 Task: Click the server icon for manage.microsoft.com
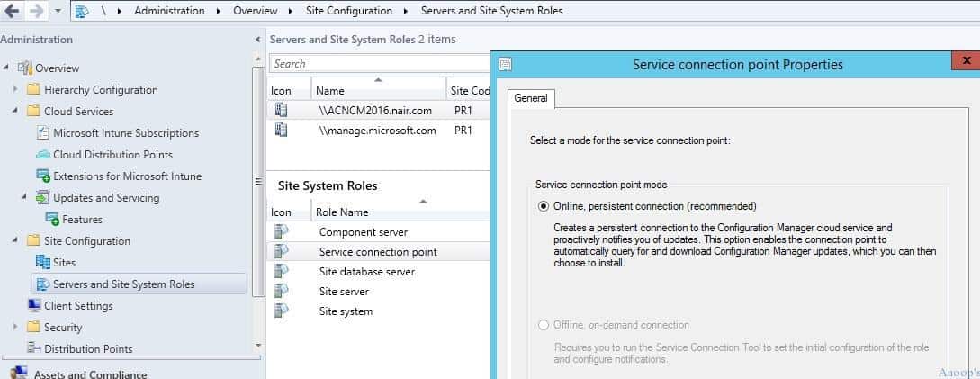pos(281,131)
